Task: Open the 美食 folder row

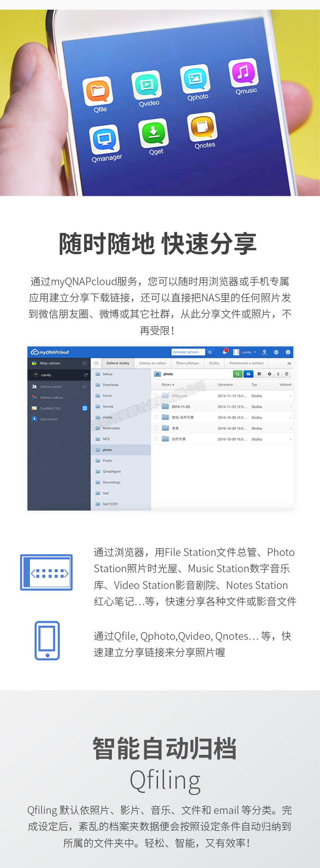Action: coord(222,428)
